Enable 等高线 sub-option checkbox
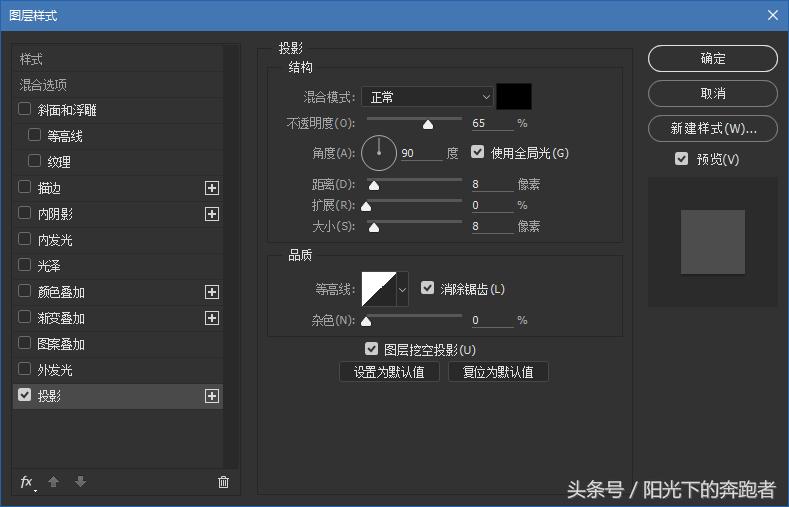The image size is (789, 507). 34,135
